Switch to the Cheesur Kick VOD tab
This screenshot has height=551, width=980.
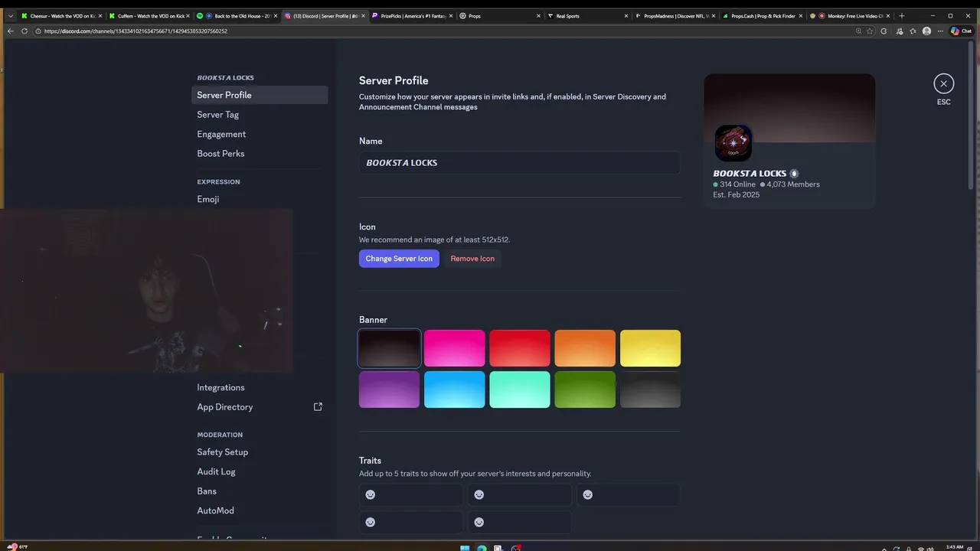62,15
